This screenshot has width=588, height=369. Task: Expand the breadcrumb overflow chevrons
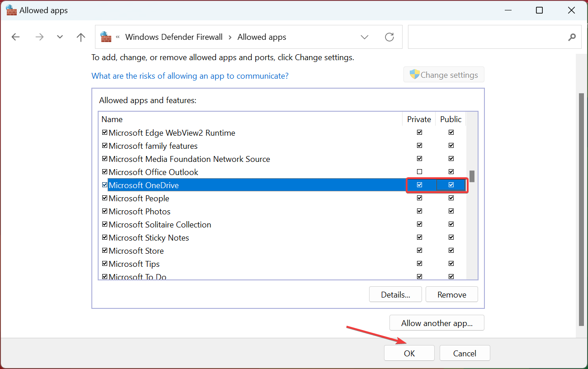click(x=118, y=37)
